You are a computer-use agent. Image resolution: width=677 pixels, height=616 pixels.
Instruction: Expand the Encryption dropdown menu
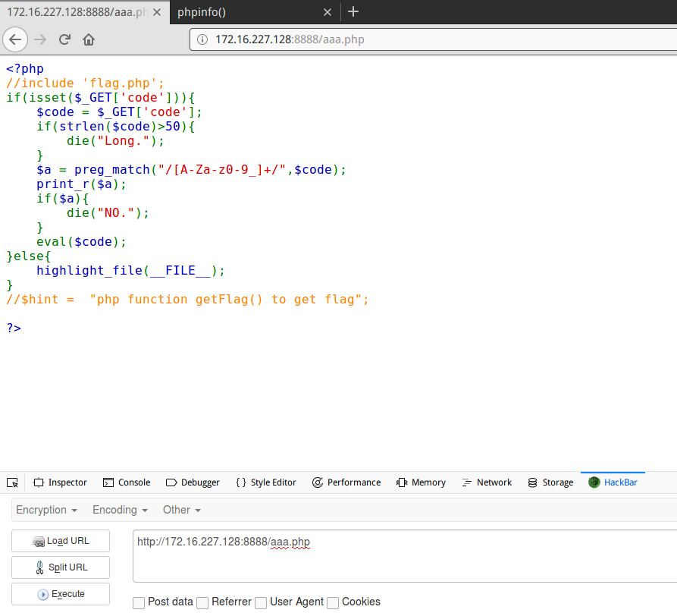point(47,510)
